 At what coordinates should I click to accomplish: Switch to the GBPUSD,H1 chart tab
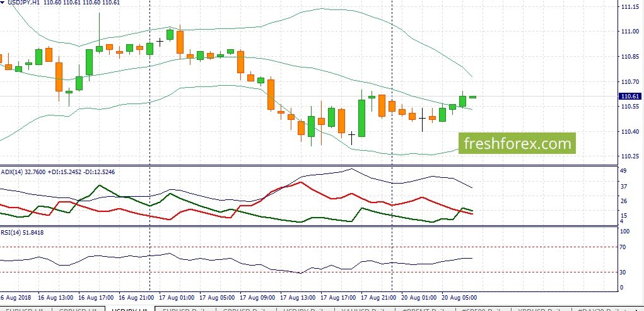[77, 309]
